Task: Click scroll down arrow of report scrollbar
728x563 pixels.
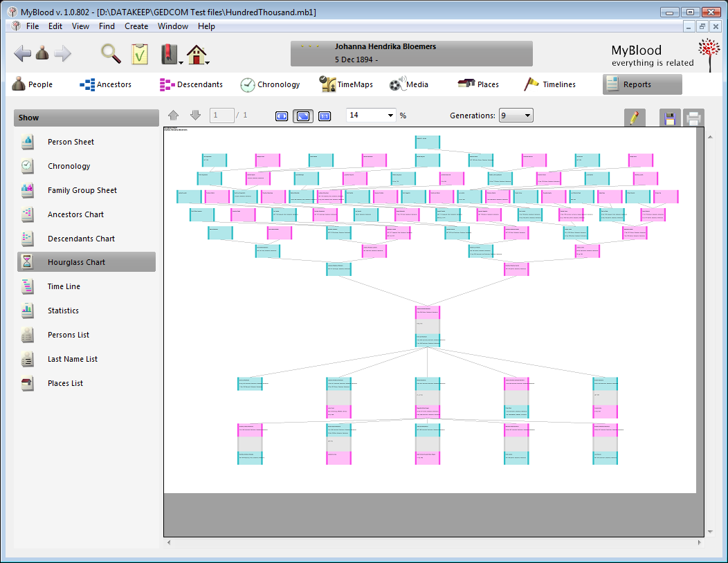Action: tap(711, 532)
